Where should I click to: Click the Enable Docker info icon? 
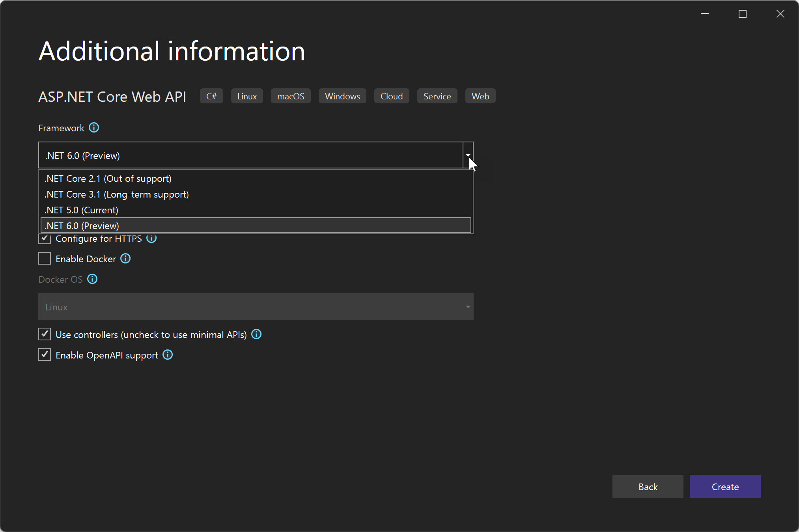click(x=125, y=259)
